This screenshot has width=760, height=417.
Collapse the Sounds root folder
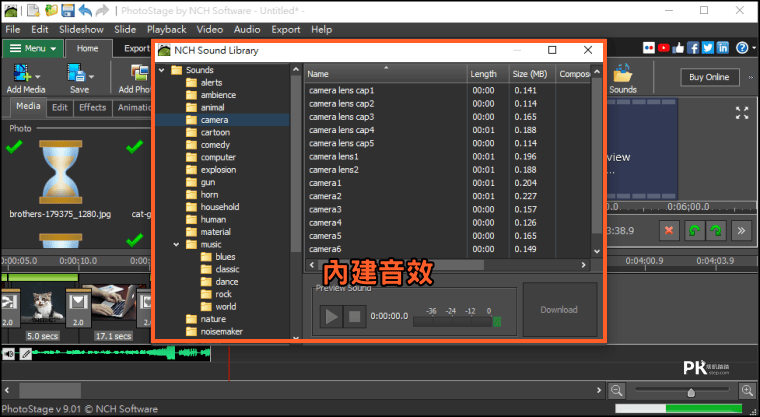pyautogui.click(x=162, y=70)
